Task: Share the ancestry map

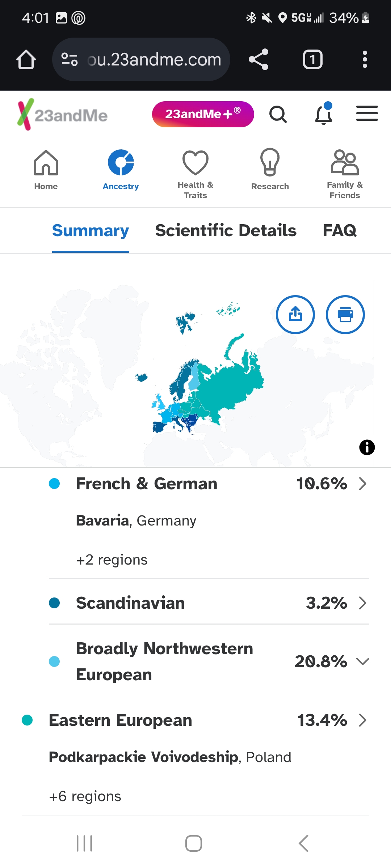Action: (295, 315)
